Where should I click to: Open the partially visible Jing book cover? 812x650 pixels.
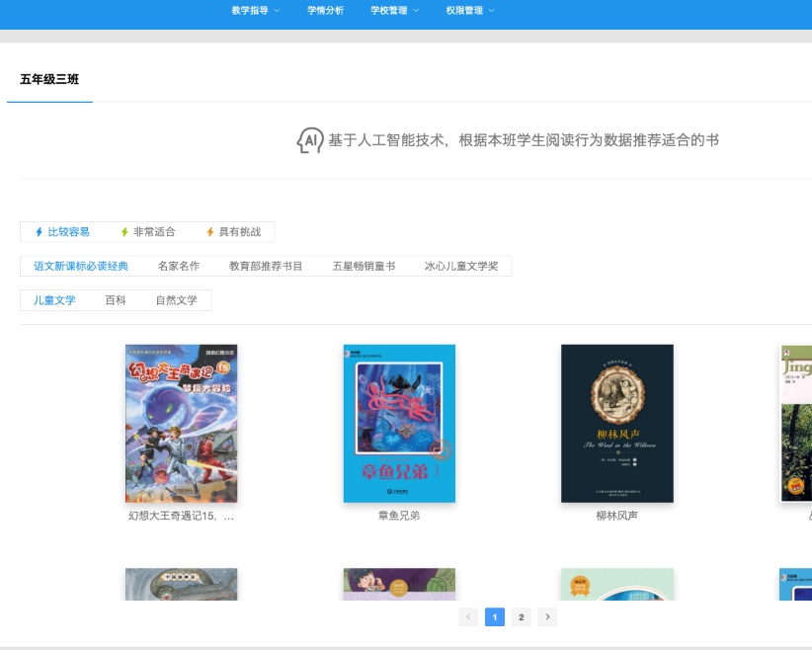pyautogui.click(x=796, y=424)
